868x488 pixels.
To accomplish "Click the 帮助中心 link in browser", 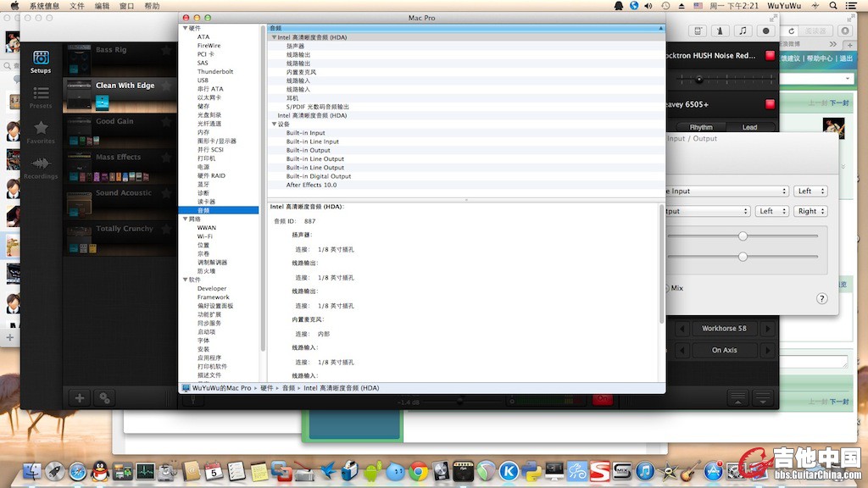I will 821,58.
